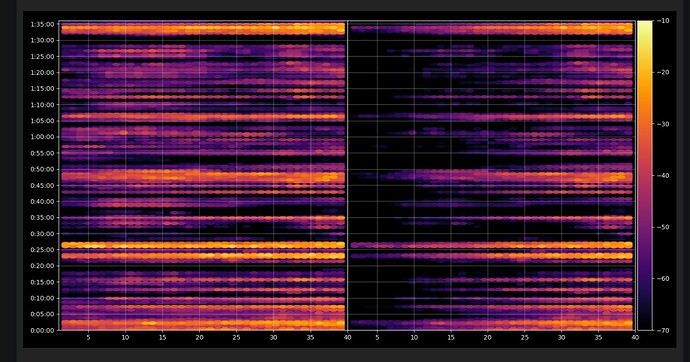Click the 1:00:00 time axis label

click(x=42, y=137)
